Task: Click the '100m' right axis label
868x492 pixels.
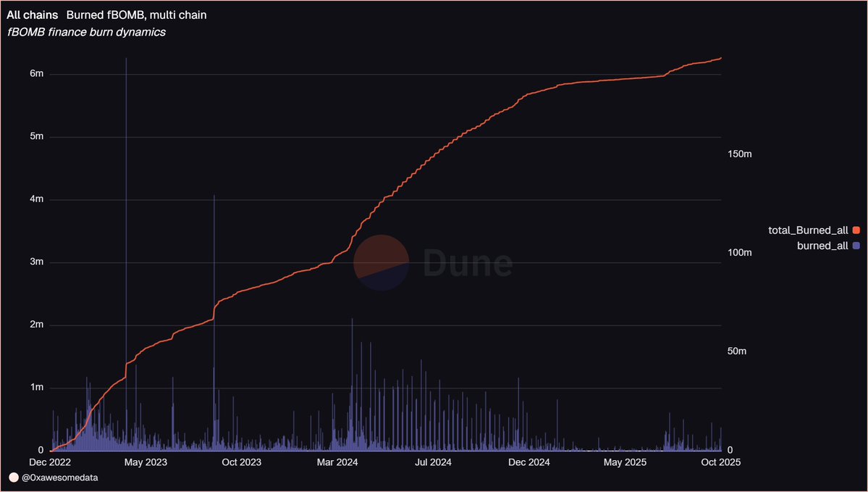Action: [739, 253]
